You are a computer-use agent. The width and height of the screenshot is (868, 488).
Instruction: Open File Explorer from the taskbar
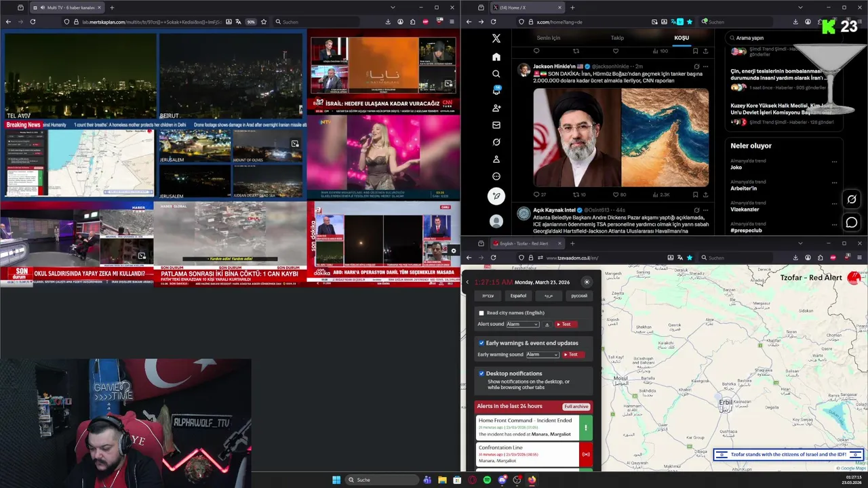point(442,480)
